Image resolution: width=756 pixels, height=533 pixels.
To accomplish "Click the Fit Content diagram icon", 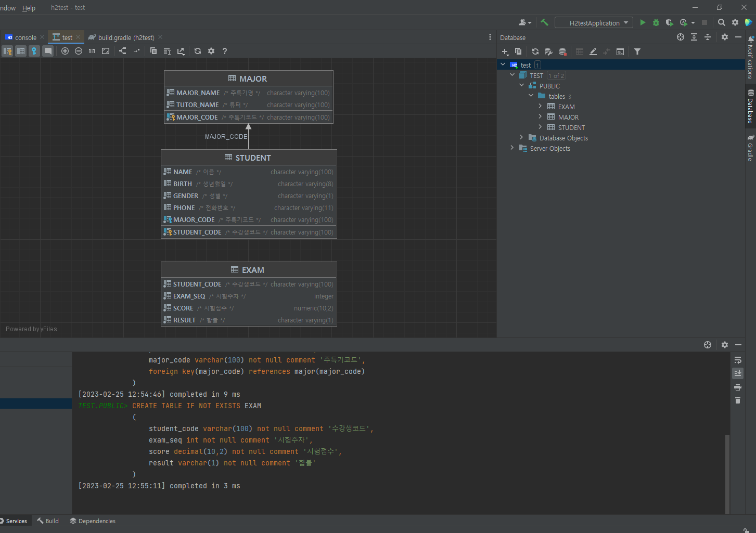I will click(106, 51).
